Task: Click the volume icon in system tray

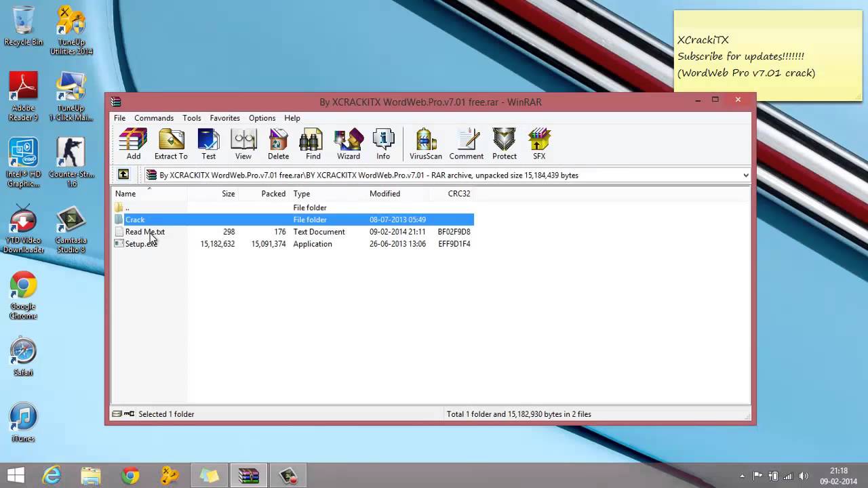Action: coord(804,476)
